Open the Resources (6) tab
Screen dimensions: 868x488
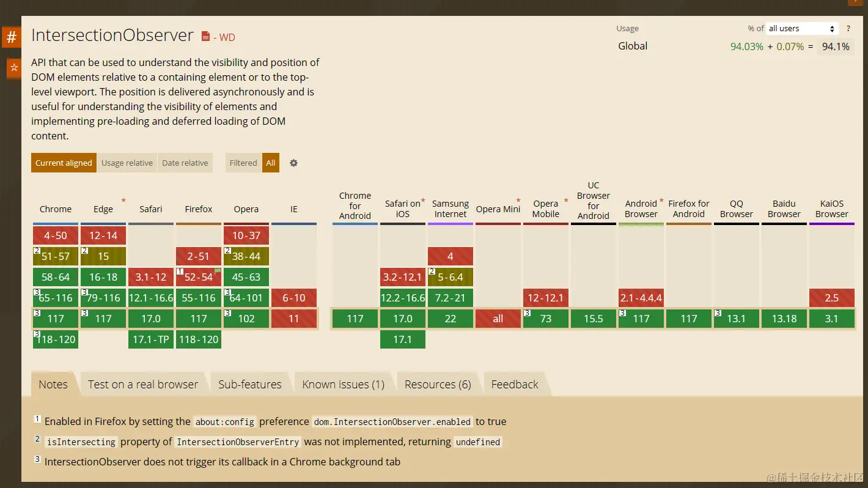(x=438, y=384)
